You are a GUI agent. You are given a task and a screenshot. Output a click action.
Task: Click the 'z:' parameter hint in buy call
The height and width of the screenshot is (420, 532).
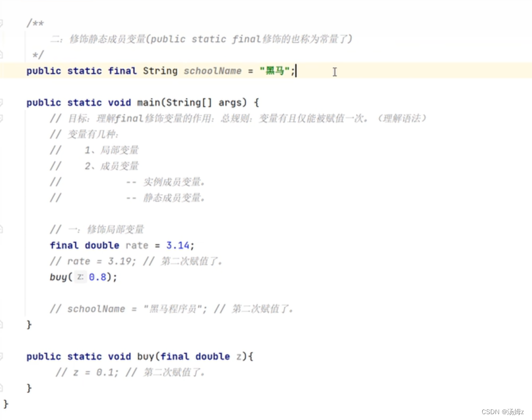pyautogui.click(x=80, y=277)
